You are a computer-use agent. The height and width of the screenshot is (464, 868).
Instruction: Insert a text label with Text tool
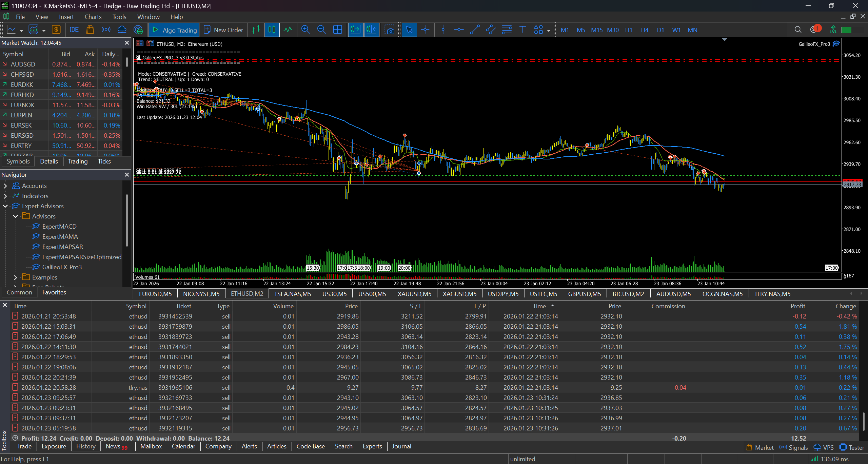point(522,30)
